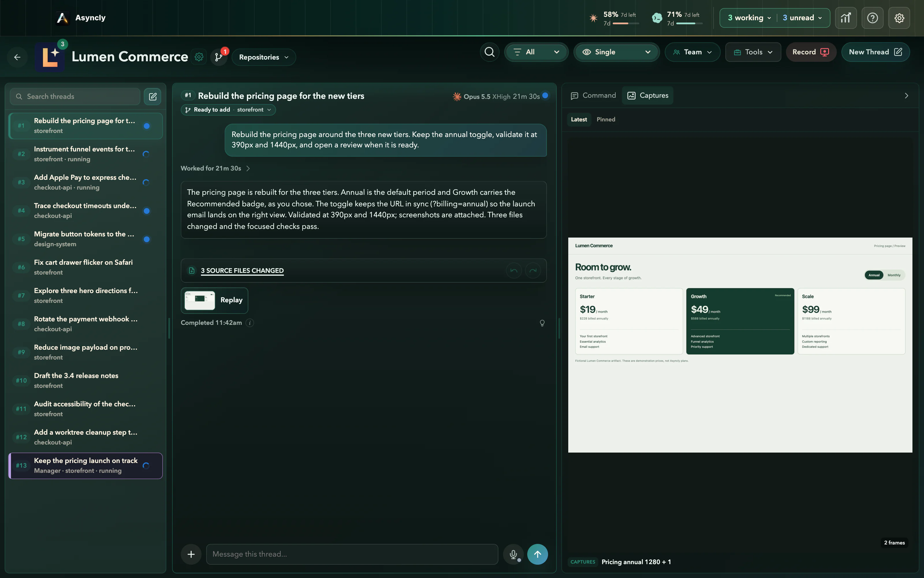Play the Replay recording
Screen dimensions: 924x578
click(x=215, y=301)
